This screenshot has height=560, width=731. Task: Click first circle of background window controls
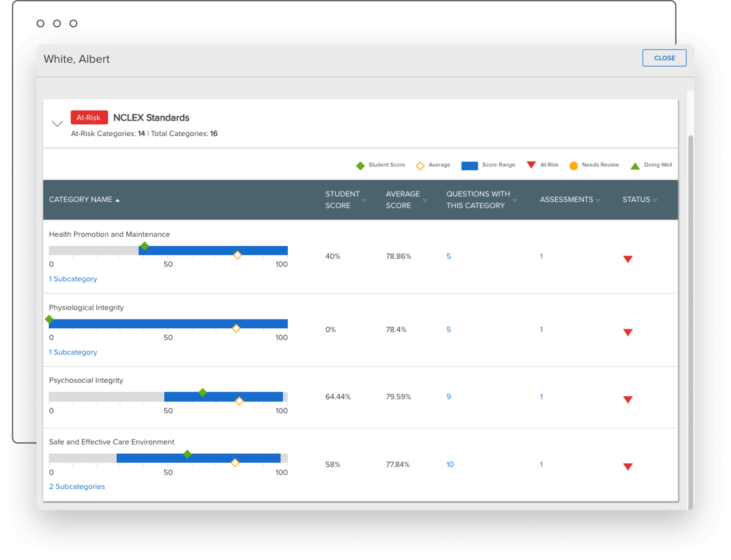coord(40,23)
